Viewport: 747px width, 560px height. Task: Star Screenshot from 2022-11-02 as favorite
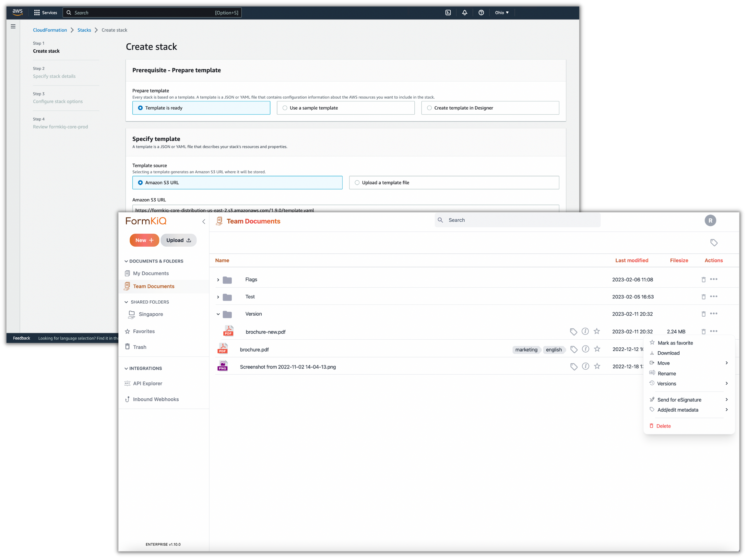598,366
